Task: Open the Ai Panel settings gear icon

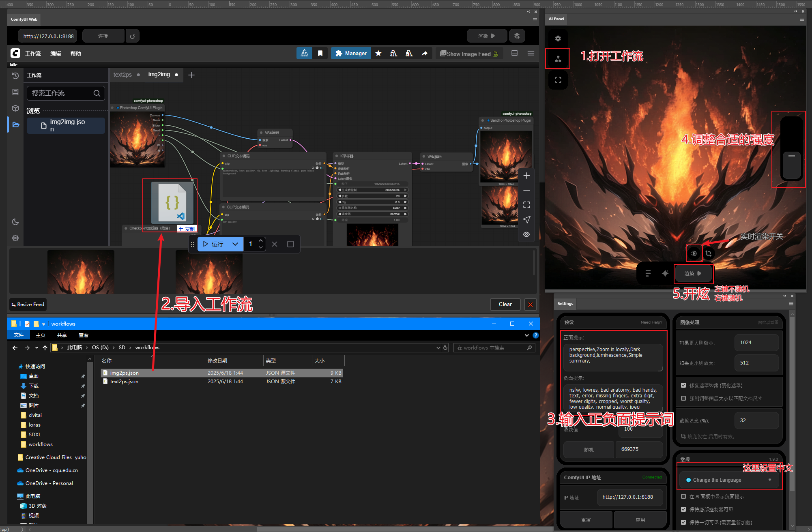Action: (x=558, y=38)
